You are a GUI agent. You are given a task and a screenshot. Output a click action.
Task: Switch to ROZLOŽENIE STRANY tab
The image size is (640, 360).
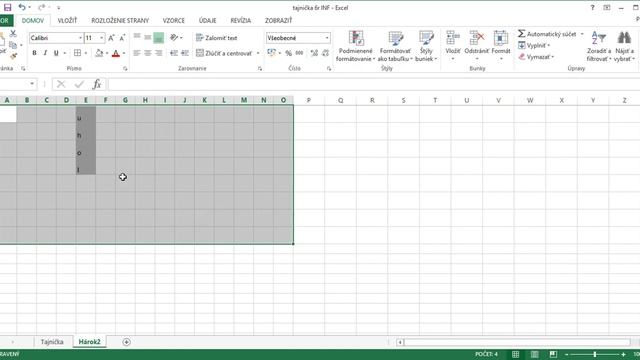click(x=120, y=20)
